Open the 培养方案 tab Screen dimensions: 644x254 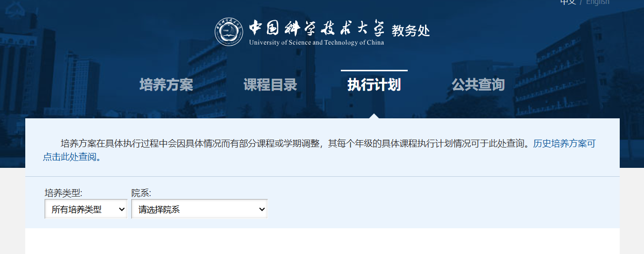(166, 85)
